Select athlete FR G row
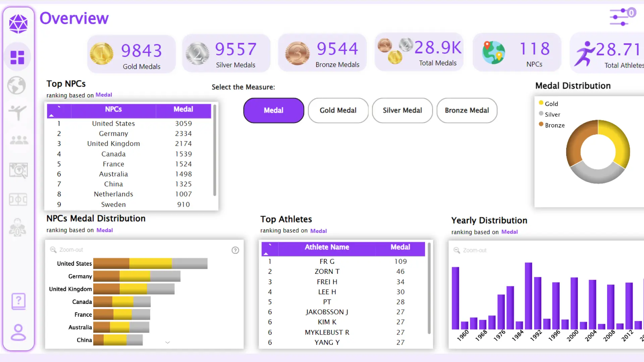The image size is (644, 362). [343, 261]
